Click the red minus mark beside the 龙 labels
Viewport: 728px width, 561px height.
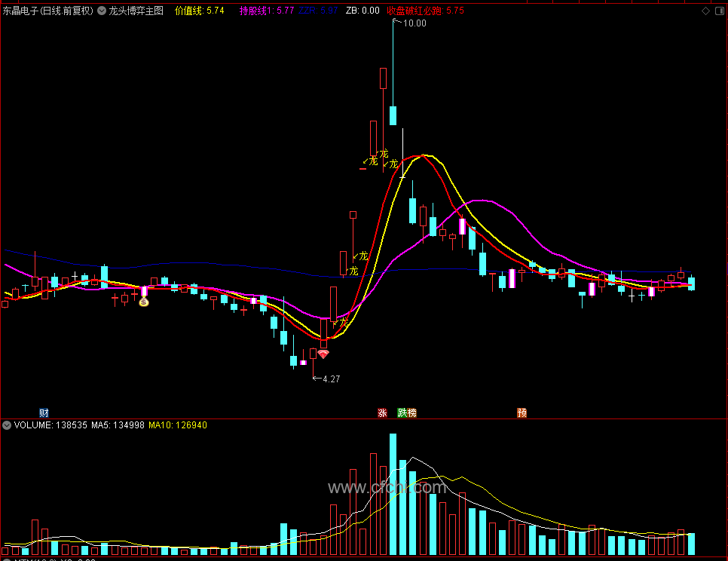[362, 169]
